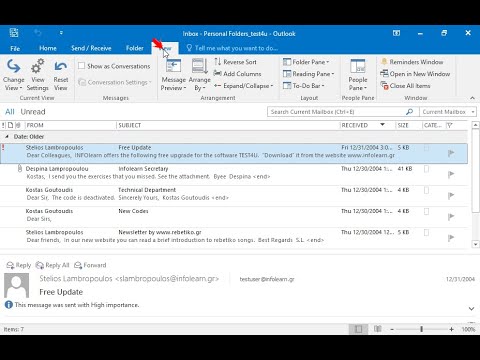
Task: Click the Received column sort arrow
Action: click(382, 125)
